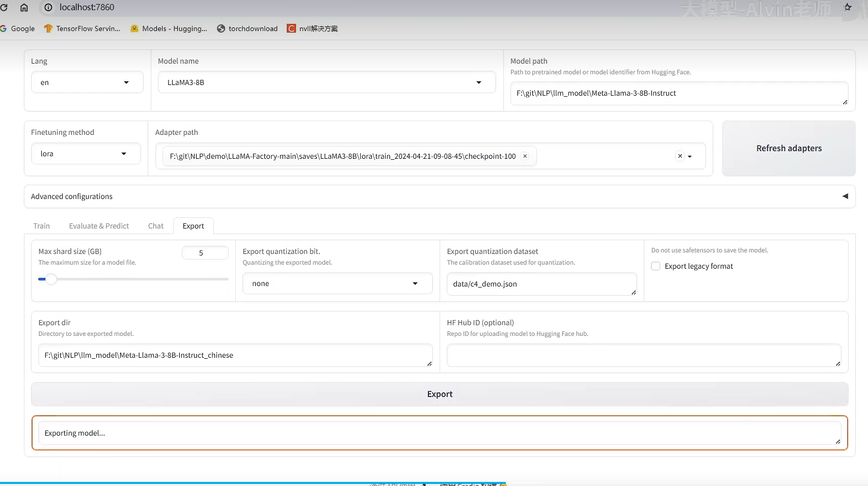Click the Refresh adapters button
The image size is (868, 486).
point(789,148)
